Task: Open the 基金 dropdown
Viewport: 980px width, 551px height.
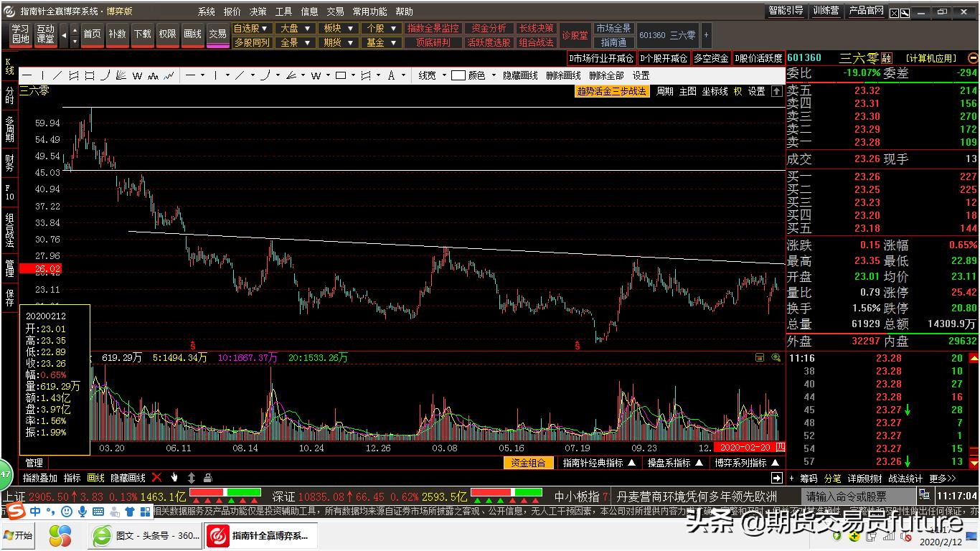Action: 381,42
